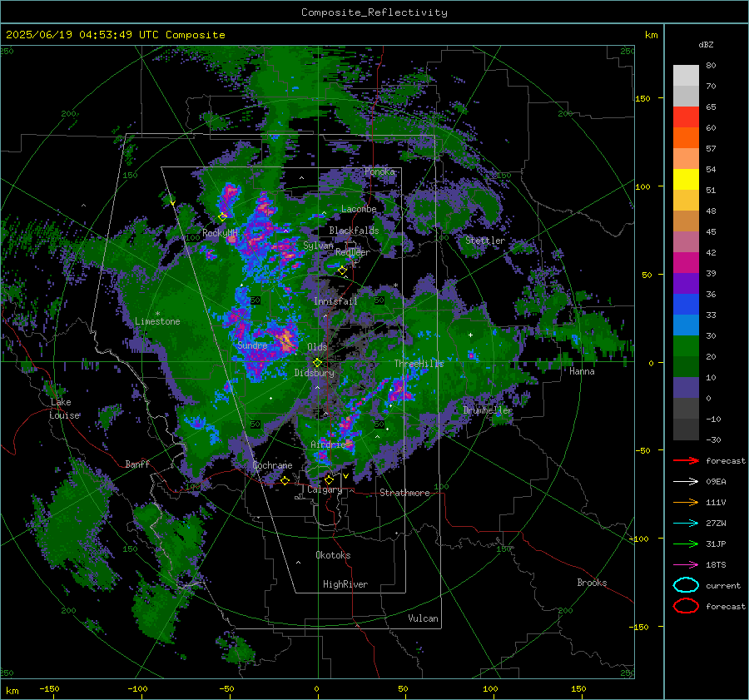The height and width of the screenshot is (700, 749).
Task: Click the Drumheller city label
Action: click(x=488, y=410)
